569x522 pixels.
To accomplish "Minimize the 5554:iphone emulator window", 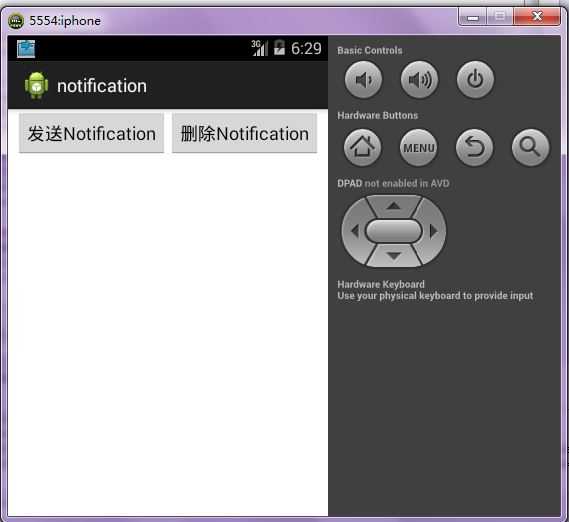I will point(472,16).
